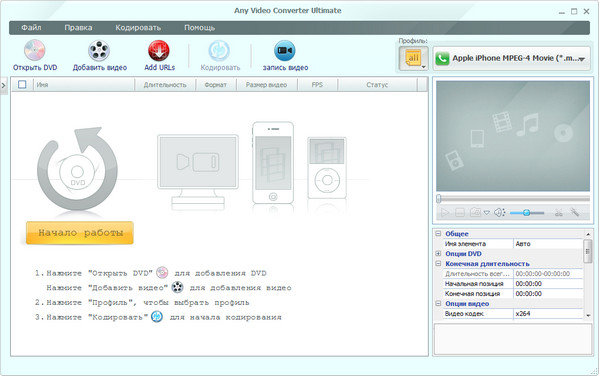Sort by the Имя column header
Viewport: 599px width, 376px height.
(84, 85)
